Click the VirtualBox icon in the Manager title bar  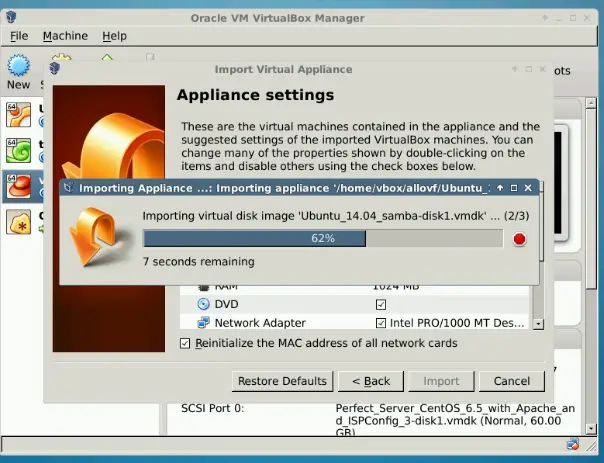click(12, 17)
